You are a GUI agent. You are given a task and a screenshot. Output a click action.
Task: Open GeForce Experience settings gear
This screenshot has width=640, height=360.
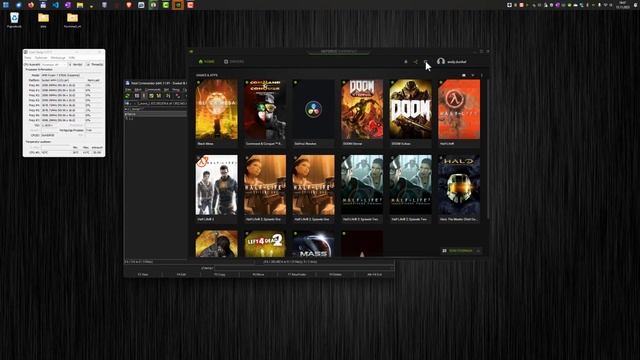click(425, 62)
